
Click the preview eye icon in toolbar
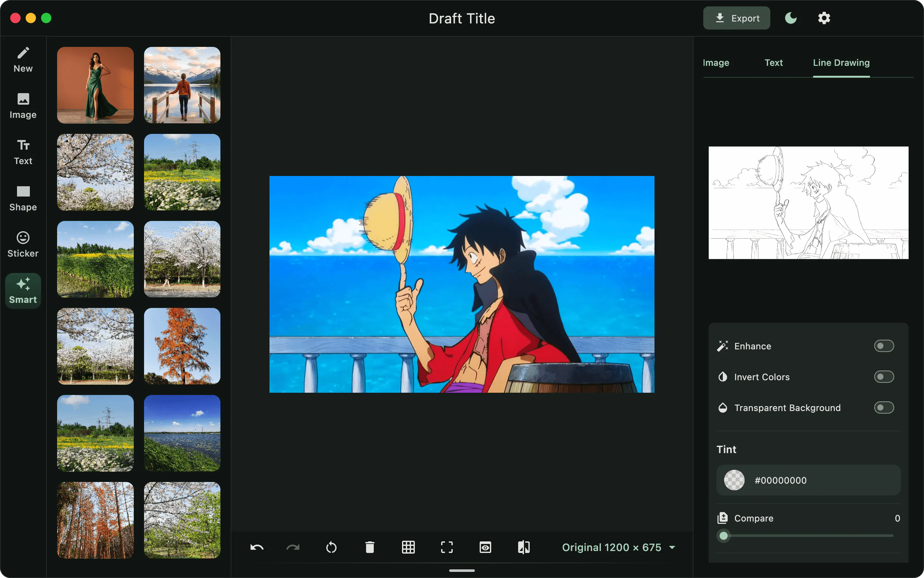[x=485, y=547]
